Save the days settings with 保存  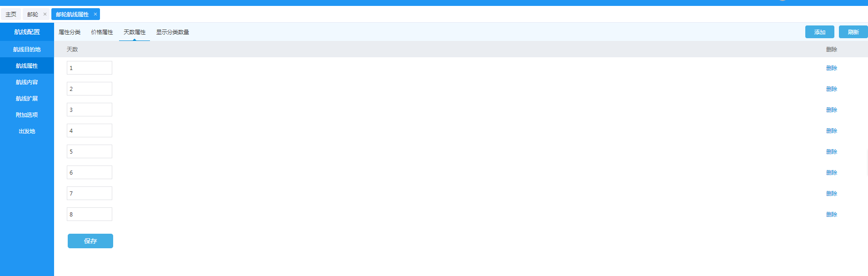pyautogui.click(x=90, y=241)
